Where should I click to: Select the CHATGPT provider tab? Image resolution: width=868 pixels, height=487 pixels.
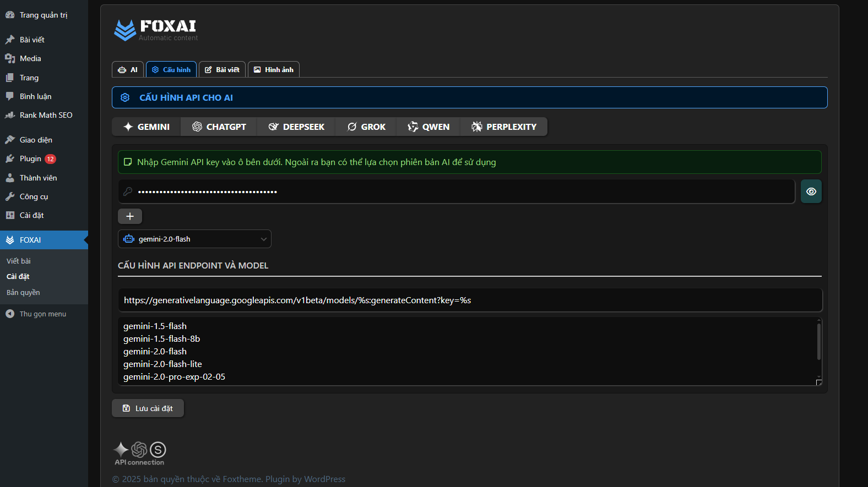[219, 127]
